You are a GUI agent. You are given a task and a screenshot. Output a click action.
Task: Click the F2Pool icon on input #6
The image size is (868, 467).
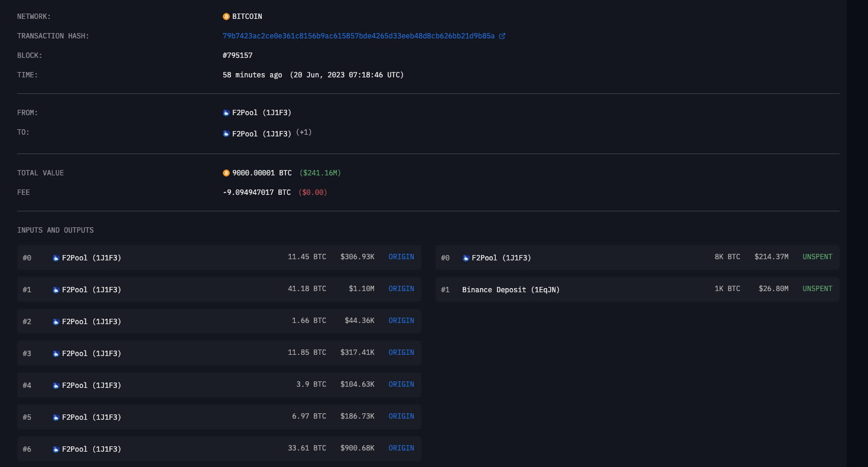56,449
